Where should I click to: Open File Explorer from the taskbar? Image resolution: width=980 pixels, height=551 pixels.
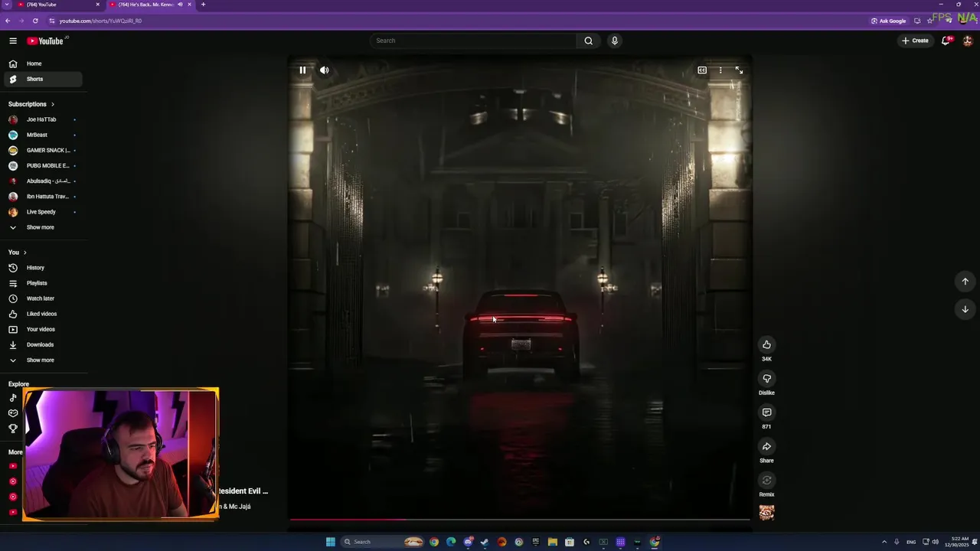pyautogui.click(x=552, y=542)
